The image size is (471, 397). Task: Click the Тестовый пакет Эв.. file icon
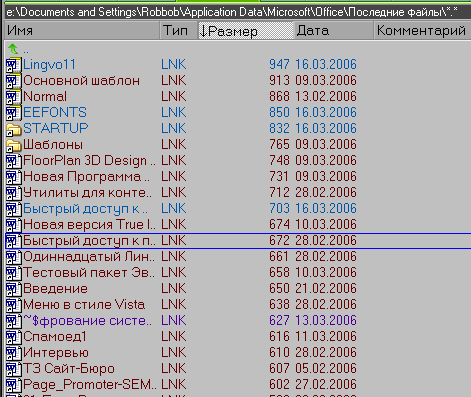pyautogui.click(x=13, y=273)
